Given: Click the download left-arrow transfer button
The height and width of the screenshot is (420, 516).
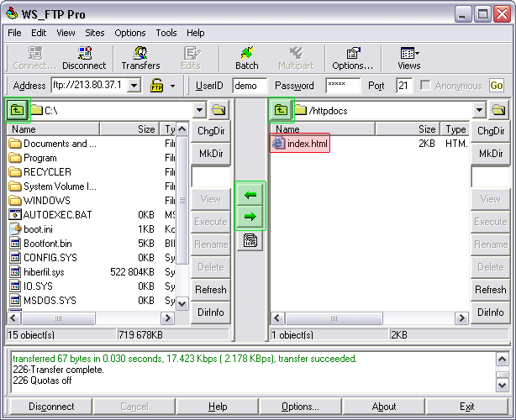Looking at the screenshot, I should coord(250,195).
